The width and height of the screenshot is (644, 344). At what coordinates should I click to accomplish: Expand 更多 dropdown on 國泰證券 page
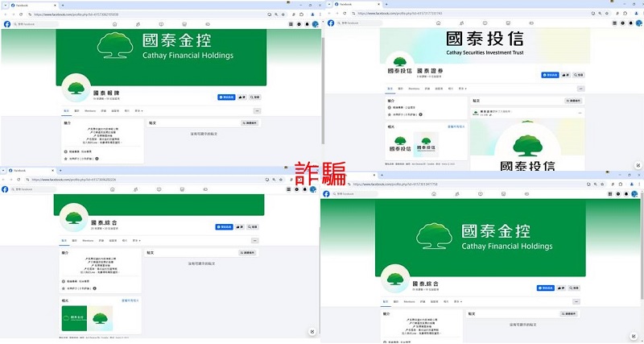pos(461,89)
